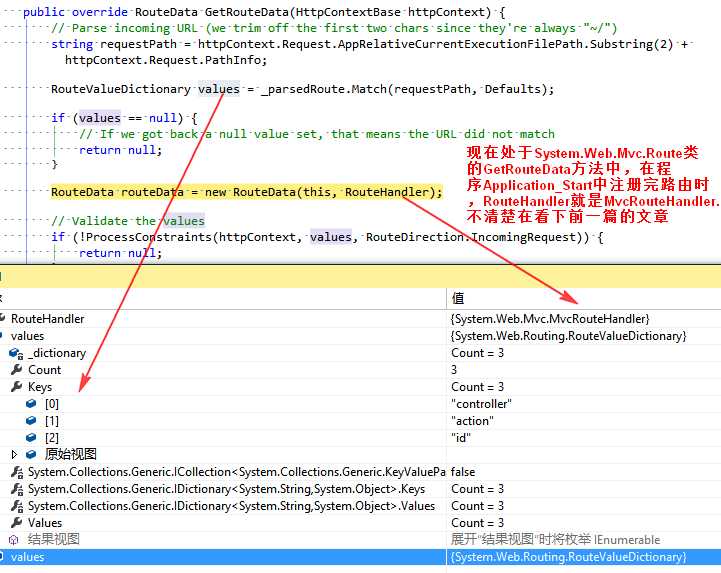Click the wrench icon beside the Values property

(x=17, y=522)
